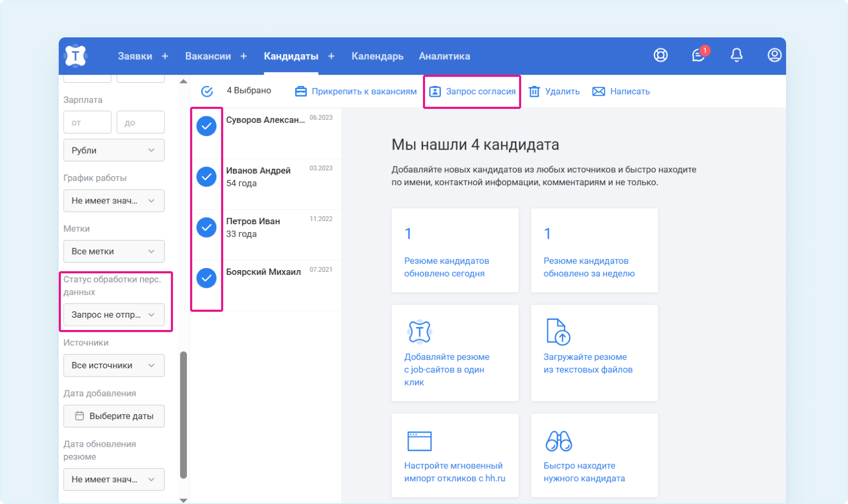The height and width of the screenshot is (504, 848).
Task: Go to the Аналитика tab
Action: 444,56
